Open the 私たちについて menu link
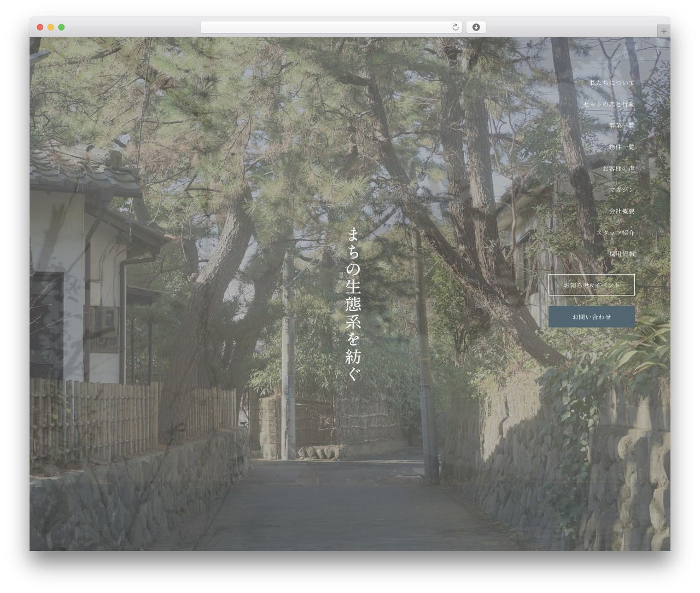The width and height of the screenshot is (700, 593). click(x=612, y=83)
